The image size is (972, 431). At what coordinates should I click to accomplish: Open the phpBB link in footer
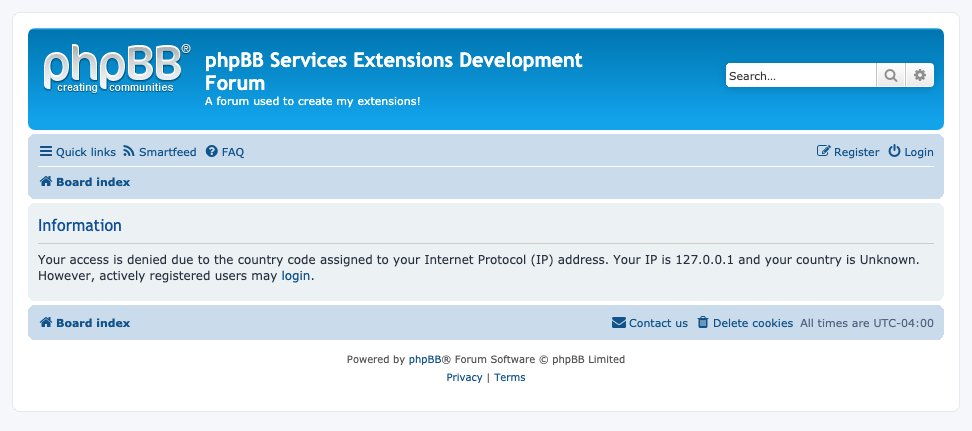coord(425,359)
